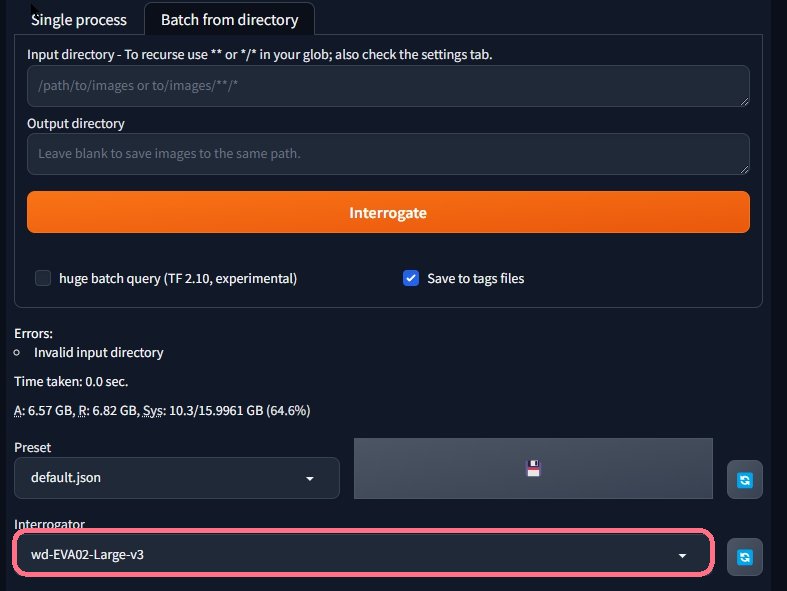Enable the huge batch query checkbox
Image resolution: width=787 pixels, height=591 pixels.
43,278
